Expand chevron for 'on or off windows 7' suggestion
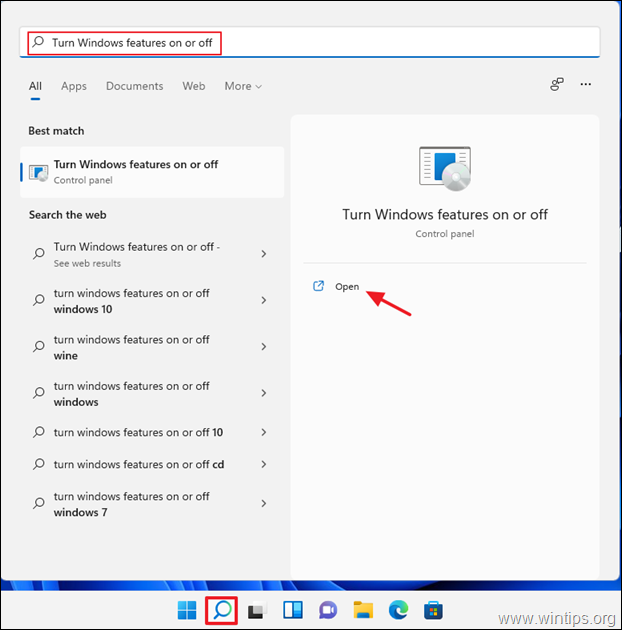Screen dimensions: 622x630 (x=264, y=503)
